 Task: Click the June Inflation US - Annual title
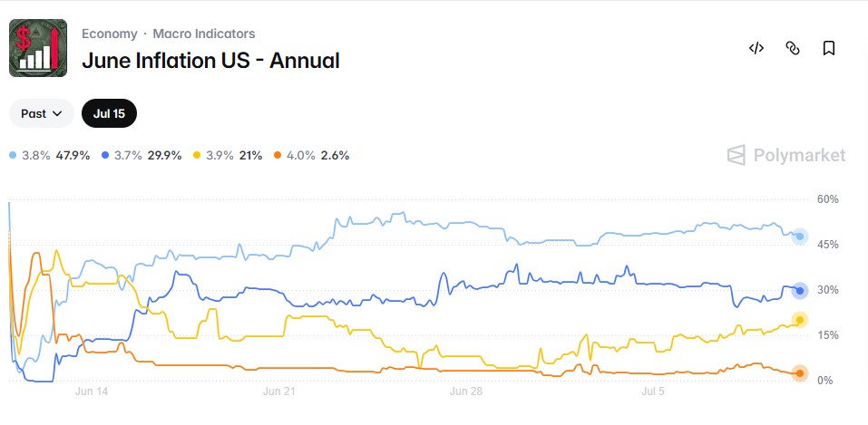point(211,61)
